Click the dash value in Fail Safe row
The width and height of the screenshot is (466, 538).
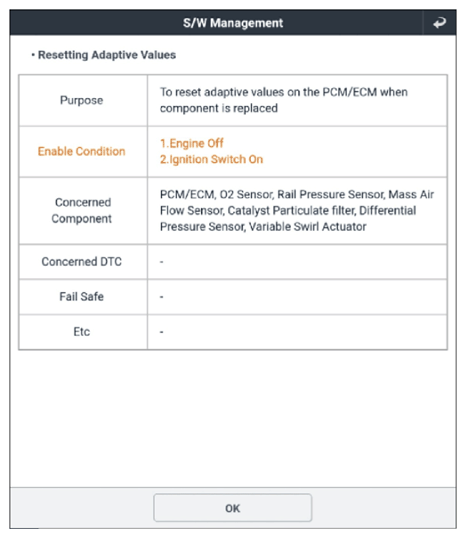[162, 297]
